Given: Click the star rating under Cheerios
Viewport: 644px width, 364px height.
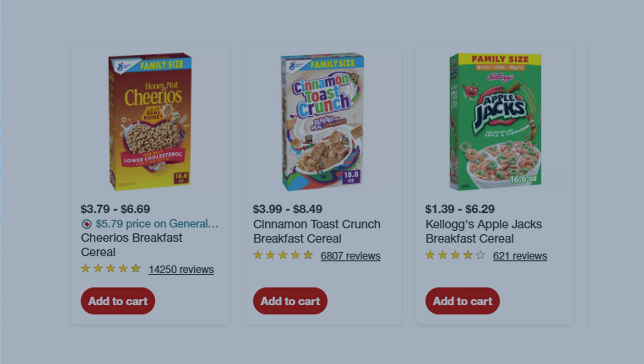Looking at the screenshot, I should click(110, 269).
